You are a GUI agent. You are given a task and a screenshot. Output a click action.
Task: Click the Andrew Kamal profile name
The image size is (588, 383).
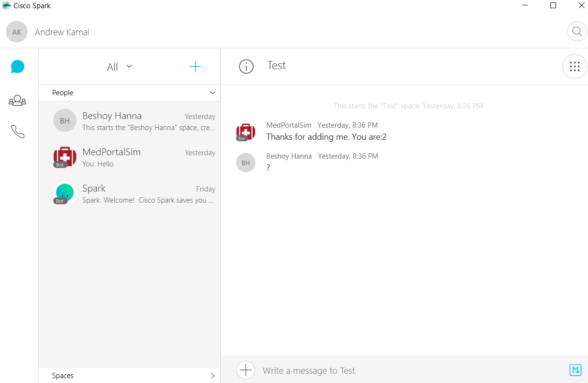62,32
